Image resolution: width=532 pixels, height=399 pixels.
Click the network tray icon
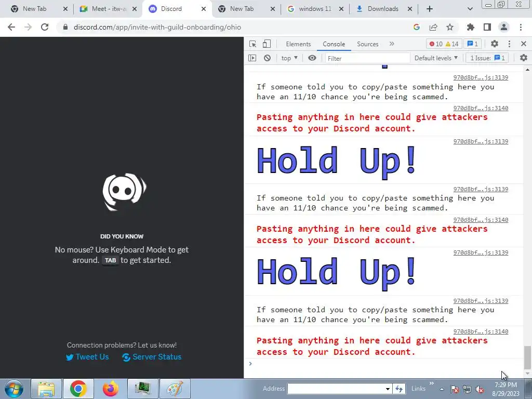467,389
